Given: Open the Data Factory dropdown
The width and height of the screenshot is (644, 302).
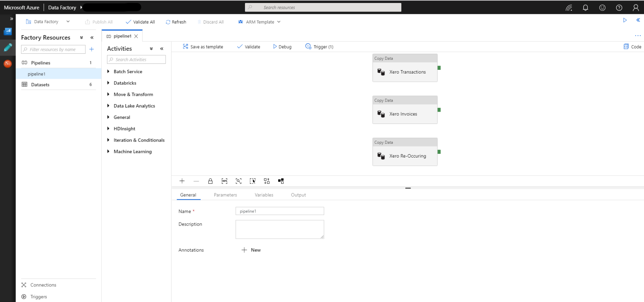Looking at the screenshot, I should tap(48, 22).
